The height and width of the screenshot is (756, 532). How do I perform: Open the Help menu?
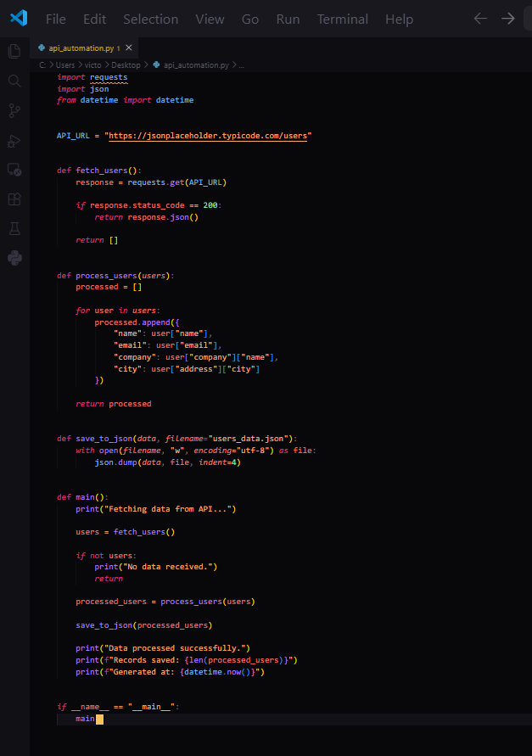pyautogui.click(x=399, y=20)
